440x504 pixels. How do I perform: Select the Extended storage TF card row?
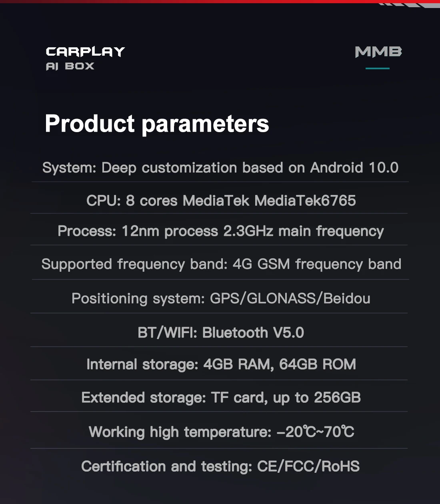click(221, 398)
